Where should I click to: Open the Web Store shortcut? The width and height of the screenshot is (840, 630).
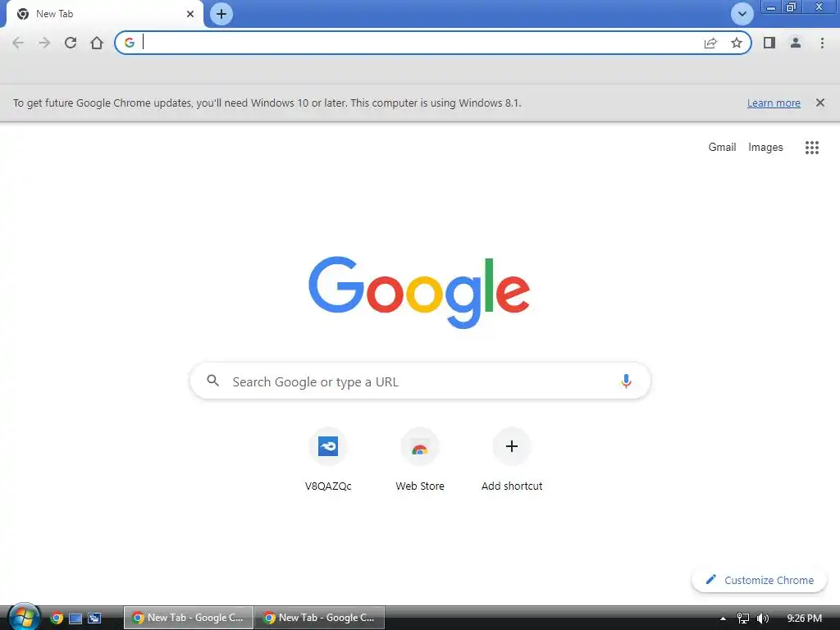(x=420, y=459)
